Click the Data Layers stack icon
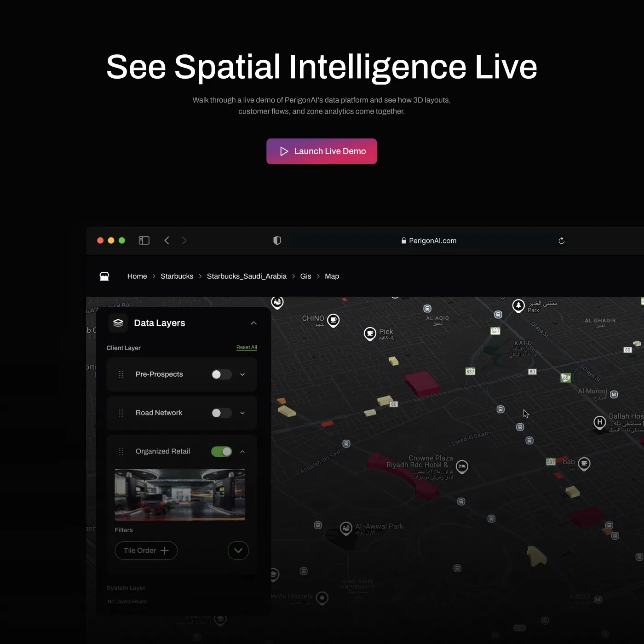 (x=118, y=323)
